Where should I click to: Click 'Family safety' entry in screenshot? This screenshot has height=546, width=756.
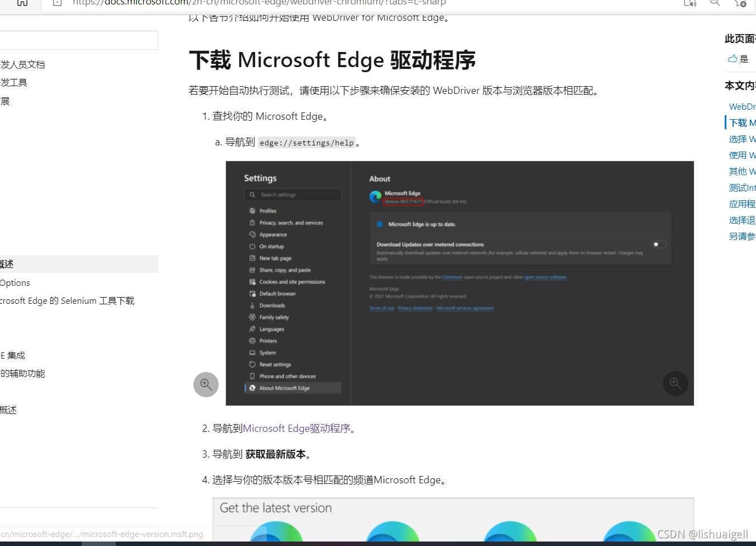pyautogui.click(x=274, y=317)
